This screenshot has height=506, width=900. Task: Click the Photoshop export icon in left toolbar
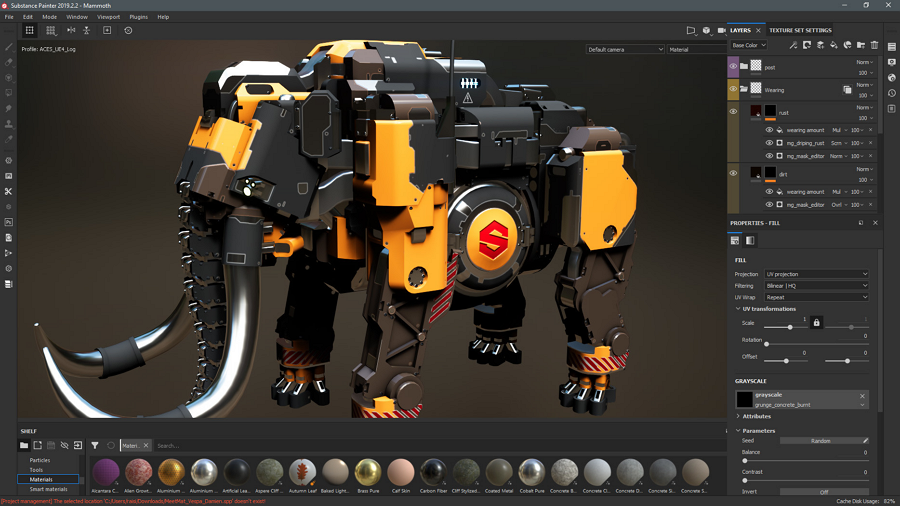click(x=9, y=222)
